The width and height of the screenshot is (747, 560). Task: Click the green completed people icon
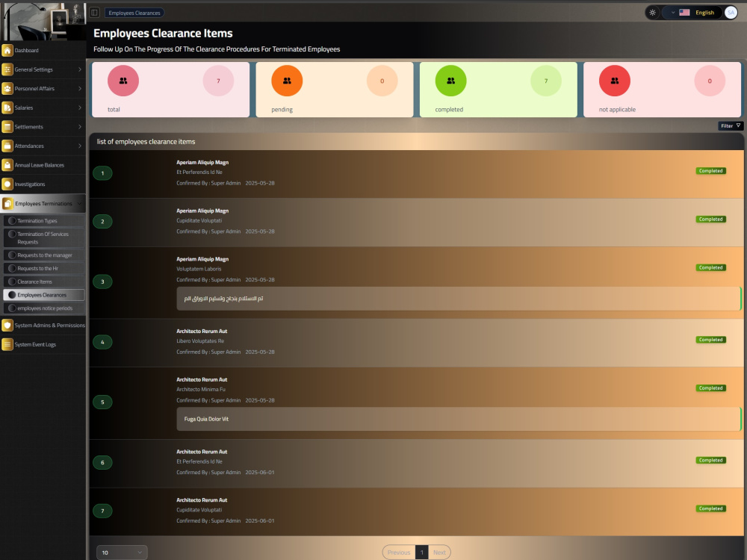[x=450, y=81]
